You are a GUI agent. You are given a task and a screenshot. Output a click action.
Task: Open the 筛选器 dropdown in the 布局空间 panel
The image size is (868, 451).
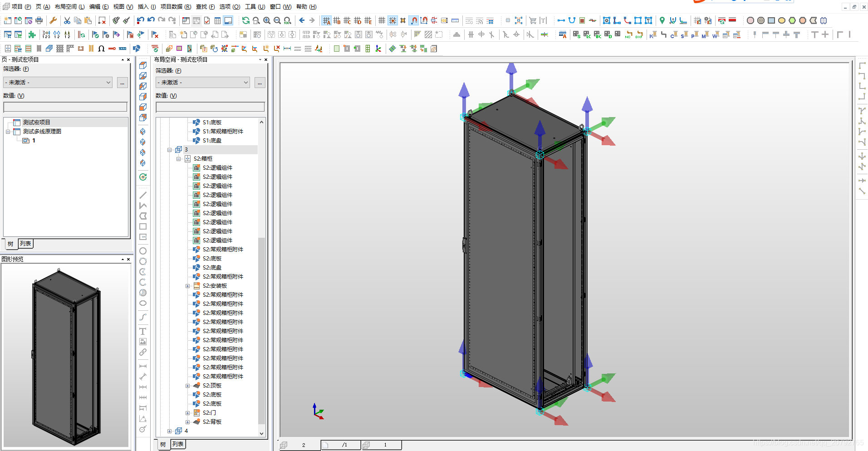click(x=202, y=83)
